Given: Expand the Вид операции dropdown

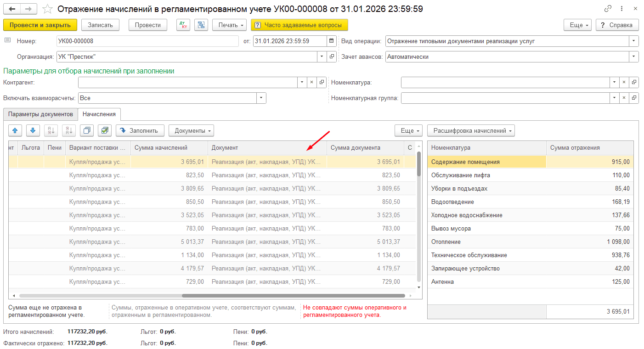Looking at the screenshot, I should pyautogui.click(x=634, y=41).
